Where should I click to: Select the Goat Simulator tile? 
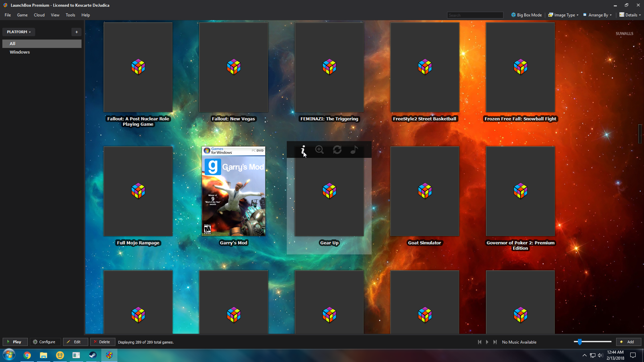coord(425,191)
